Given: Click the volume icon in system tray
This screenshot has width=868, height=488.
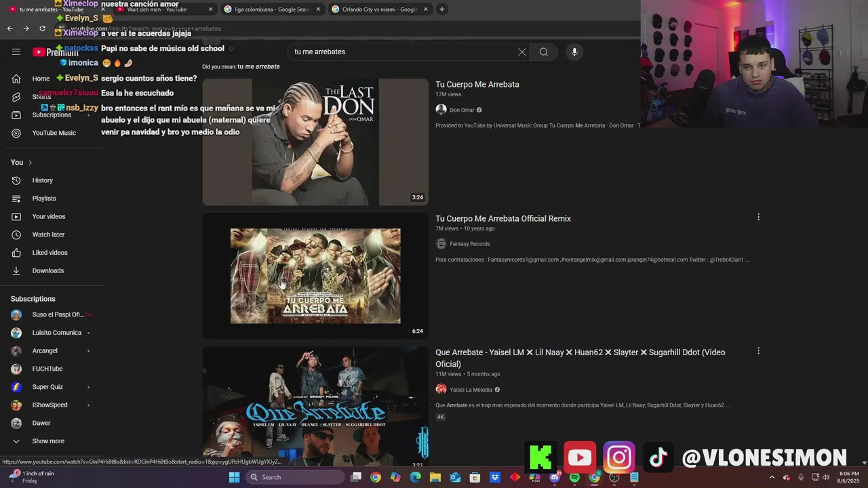Looking at the screenshot, I should pyautogui.click(x=826, y=477).
